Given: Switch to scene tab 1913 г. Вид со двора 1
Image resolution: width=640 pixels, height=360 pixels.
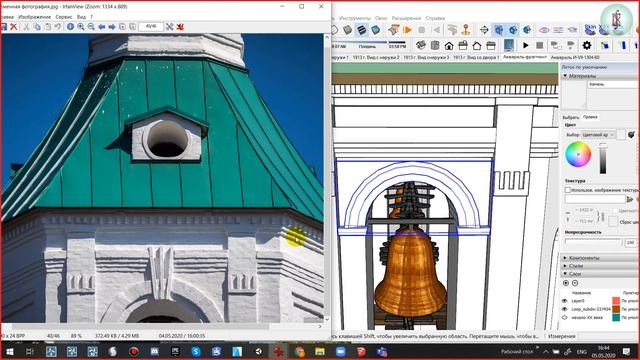Looking at the screenshot, I should [476, 58].
